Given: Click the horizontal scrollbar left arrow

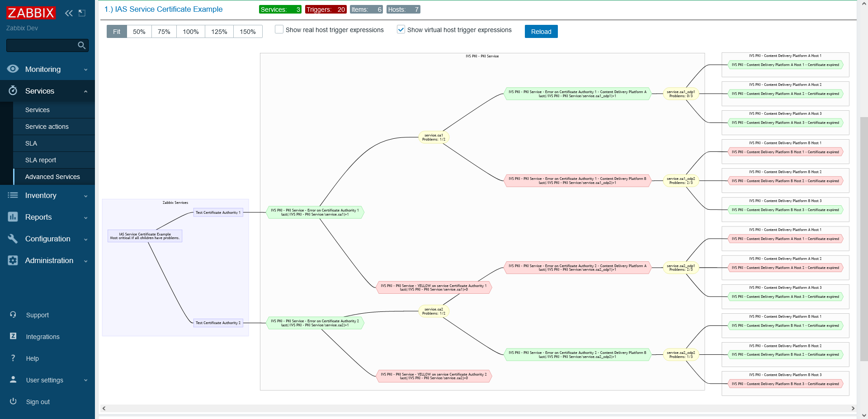Looking at the screenshot, I should (x=104, y=408).
